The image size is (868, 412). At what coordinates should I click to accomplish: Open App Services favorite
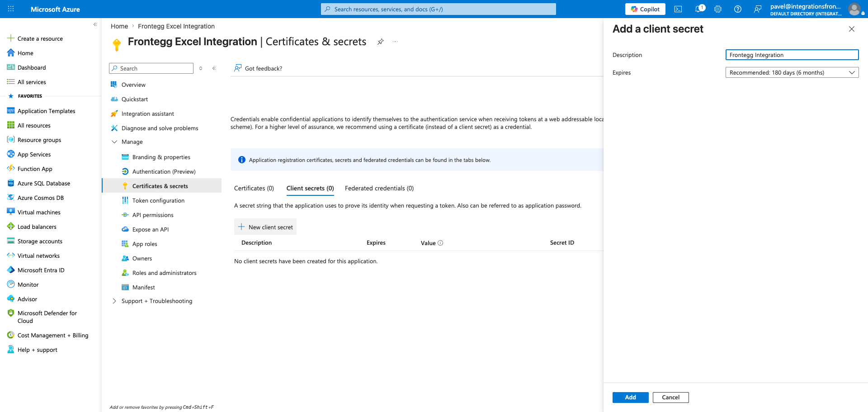34,154
